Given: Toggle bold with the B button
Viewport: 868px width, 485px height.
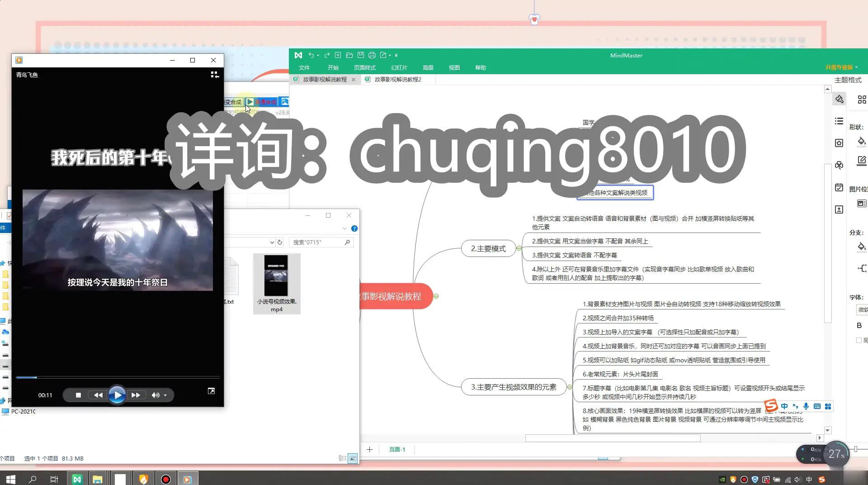Looking at the screenshot, I should (859, 326).
